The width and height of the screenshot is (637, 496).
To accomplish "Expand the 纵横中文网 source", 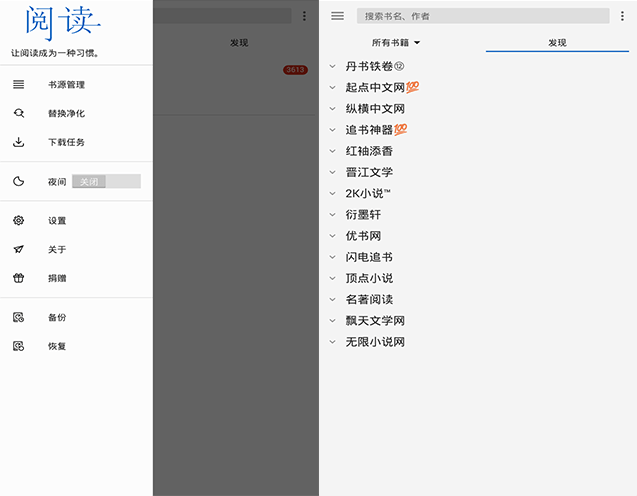I will tap(333, 108).
